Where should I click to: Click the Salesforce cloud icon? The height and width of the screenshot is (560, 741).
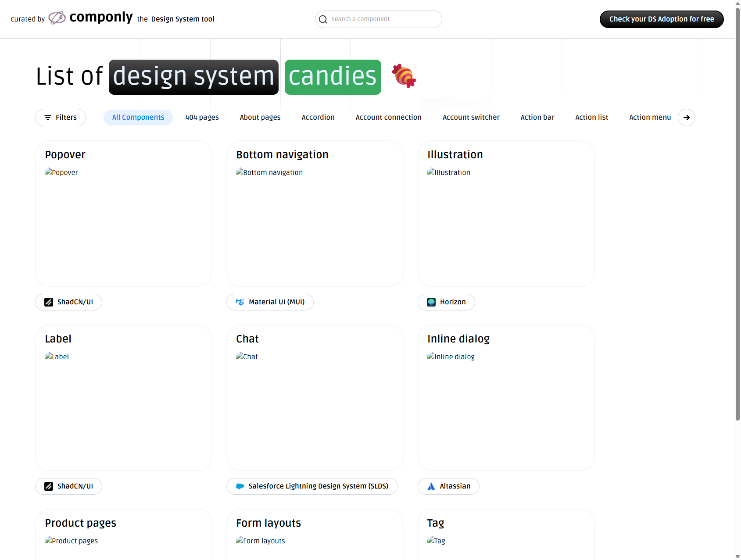coord(240,486)
